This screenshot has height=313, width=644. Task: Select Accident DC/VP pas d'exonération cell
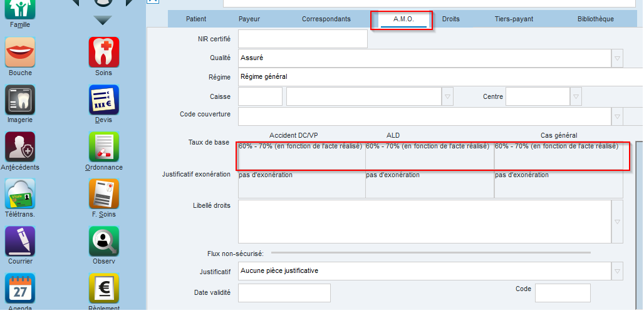click(x=301, y=185)
